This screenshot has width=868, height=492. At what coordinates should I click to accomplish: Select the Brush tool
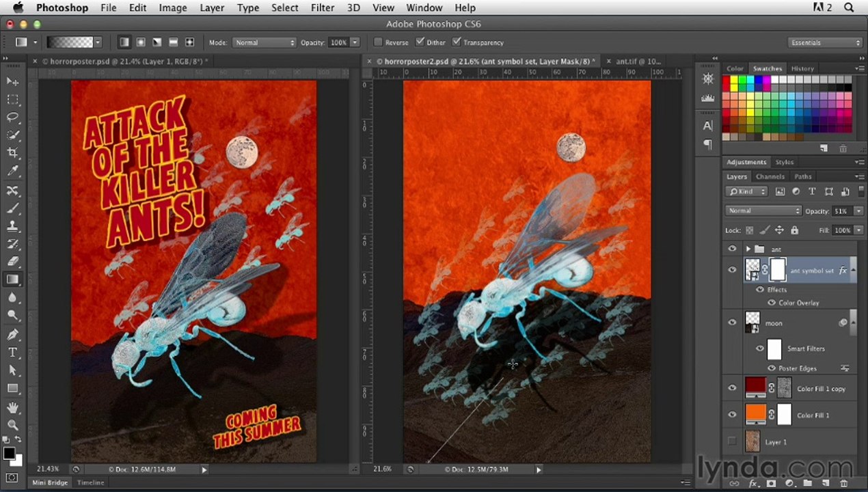(12, 208)
